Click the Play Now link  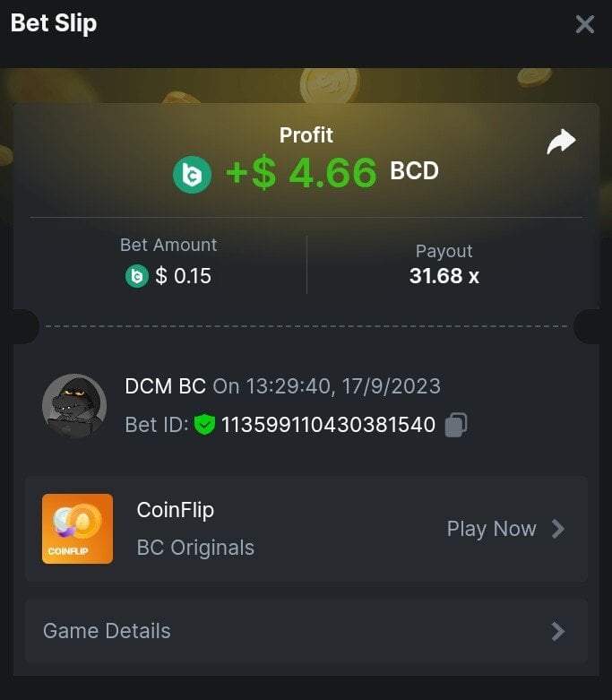click(491, 529)
